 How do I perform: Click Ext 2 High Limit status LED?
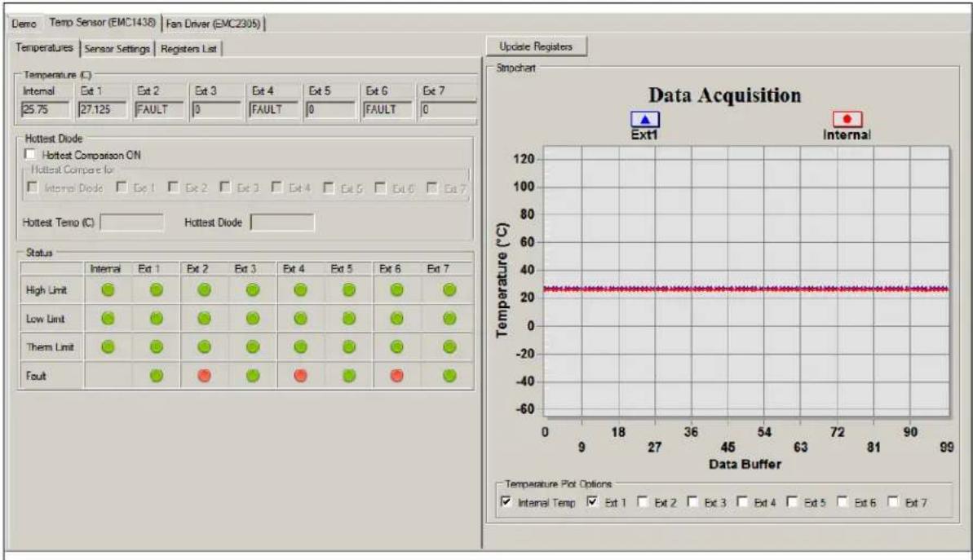click(204, 289)
